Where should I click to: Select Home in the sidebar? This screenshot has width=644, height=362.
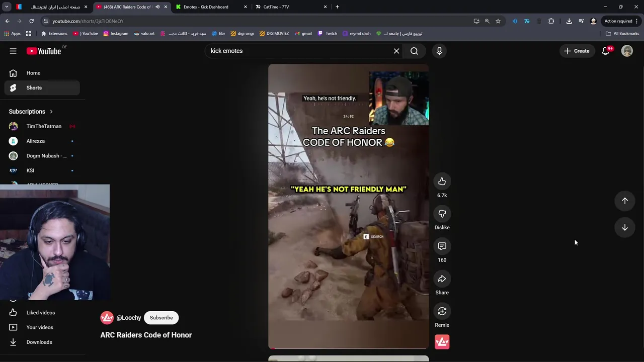tap(42, 73)
